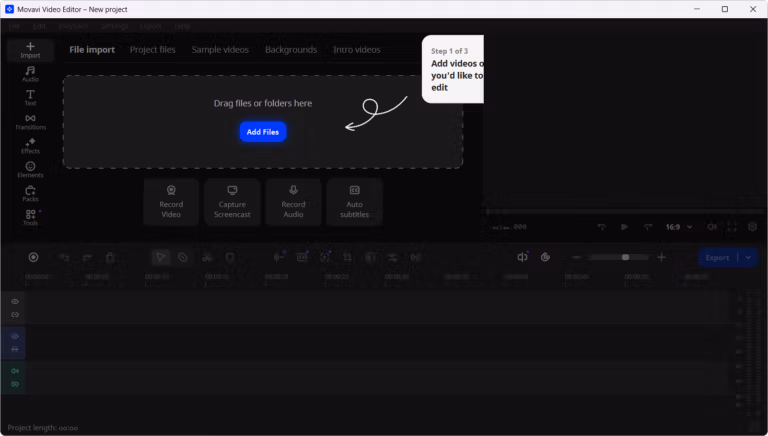Open the Elements sidebar panel
Screen dimensions: 768x436
(x=30, y=170)
